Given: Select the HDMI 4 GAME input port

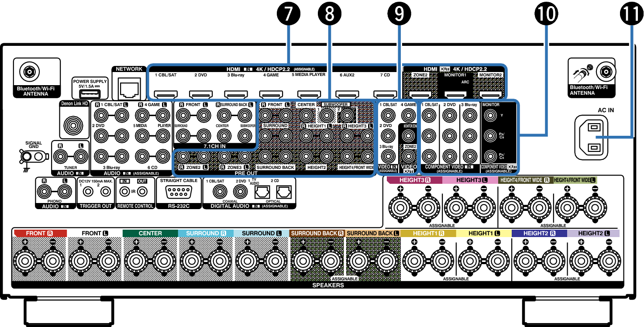Looking at the screenshot, I should tap(270, 93).
